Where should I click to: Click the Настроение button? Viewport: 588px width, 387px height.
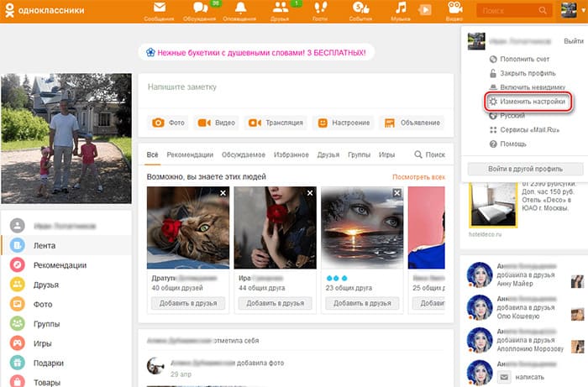click(343, 123)
